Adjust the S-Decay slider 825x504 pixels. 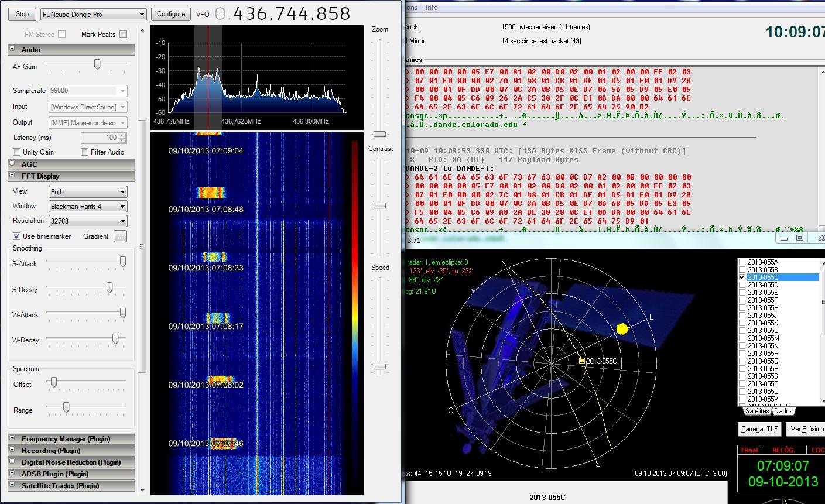[109, 287]
